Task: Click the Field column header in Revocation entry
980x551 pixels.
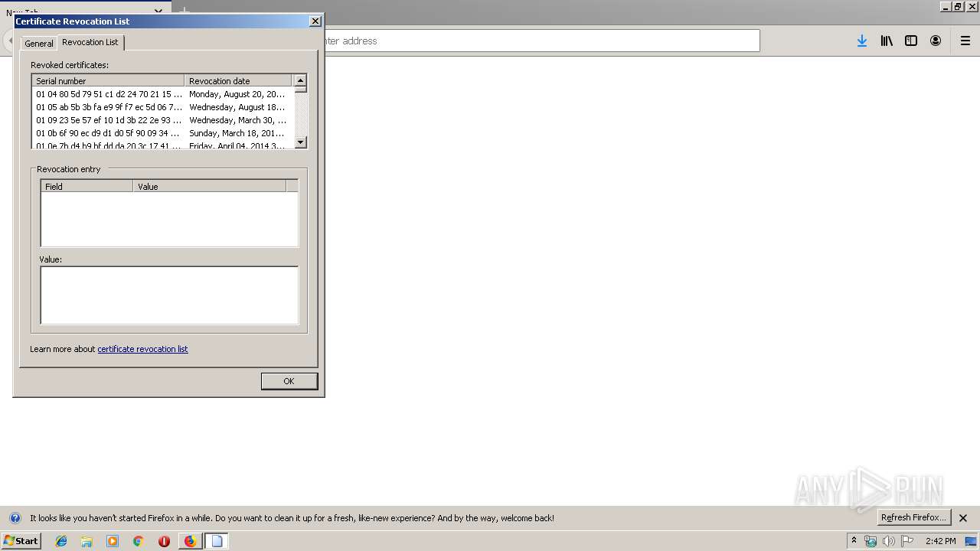Action: tap(87, 186)
